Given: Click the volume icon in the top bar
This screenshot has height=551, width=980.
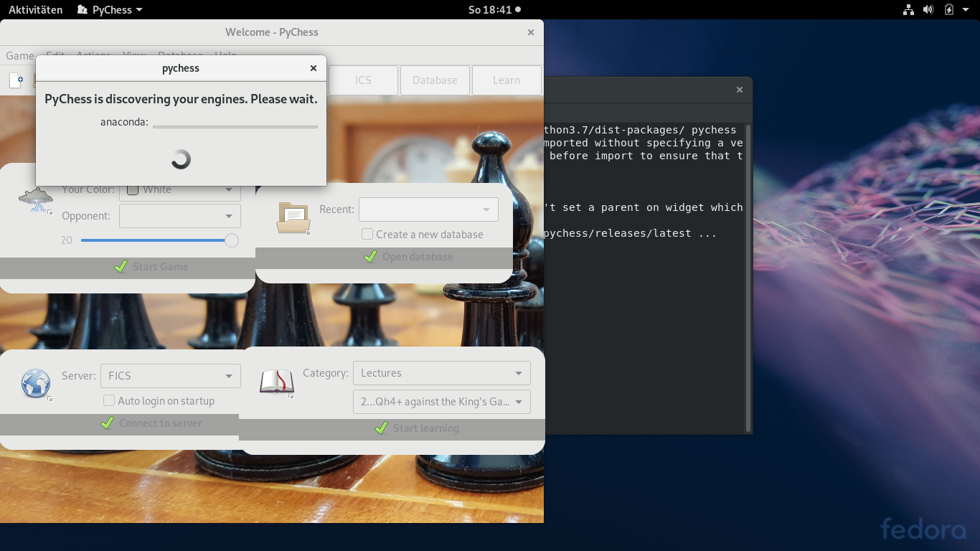Looking at the screenshot, I should tap(928, 9).
